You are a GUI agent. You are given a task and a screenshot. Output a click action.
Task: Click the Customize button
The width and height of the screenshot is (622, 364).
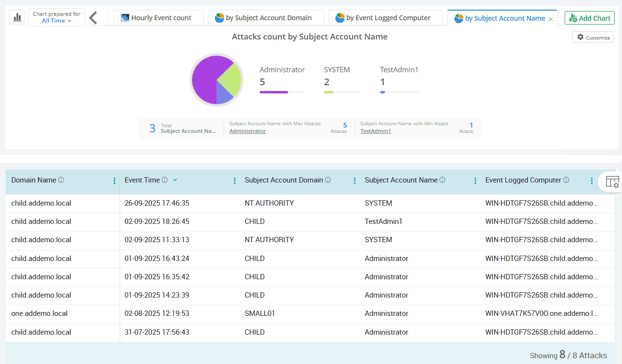coord(593,37)
